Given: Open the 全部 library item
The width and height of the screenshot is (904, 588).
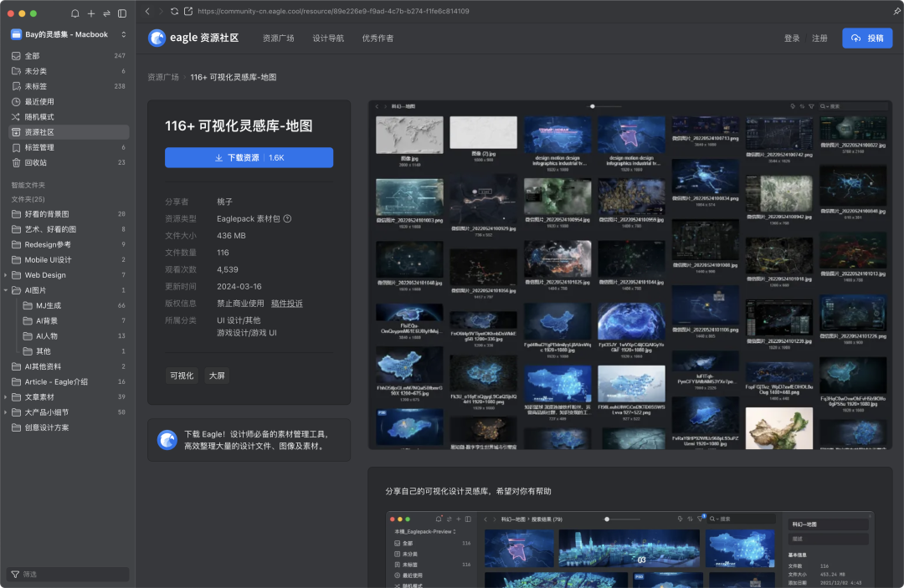Looking at the screenshot, I should 69,56.
